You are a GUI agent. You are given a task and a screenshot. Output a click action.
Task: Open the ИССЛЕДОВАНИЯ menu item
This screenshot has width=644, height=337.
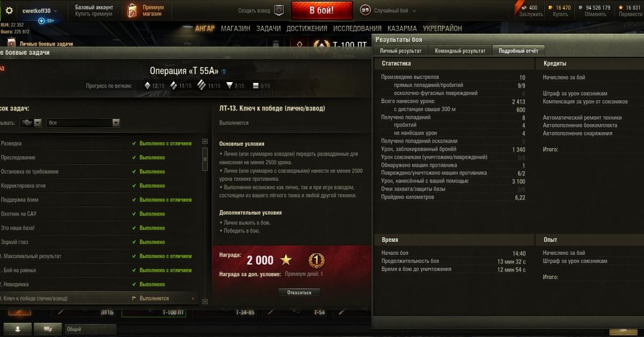(357, 28)
